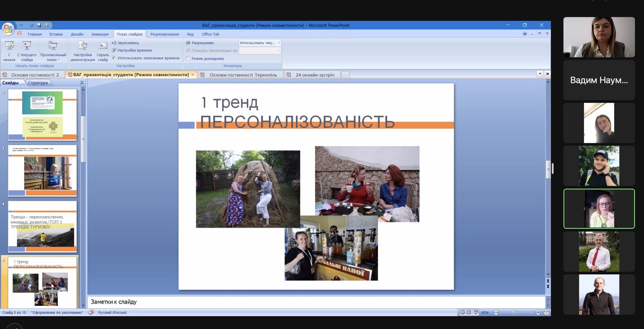Click the slide title 1 тренд ПЕРСОНАЛІЗОВАНІСТЬ

[x=297, y=112]
